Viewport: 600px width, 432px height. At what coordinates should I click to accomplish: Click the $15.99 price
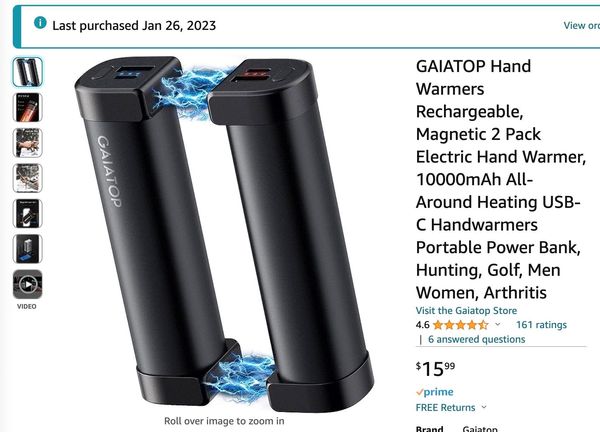(x=435, y=368)
